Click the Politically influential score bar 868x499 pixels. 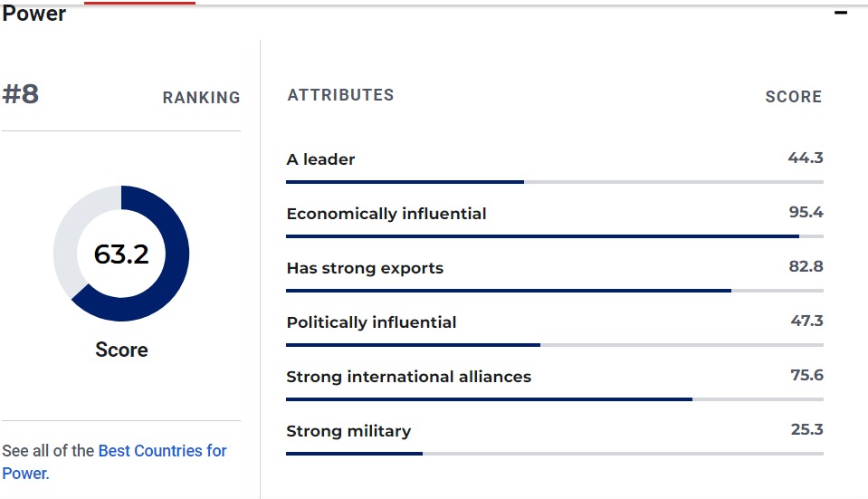[x=554, y=345]
